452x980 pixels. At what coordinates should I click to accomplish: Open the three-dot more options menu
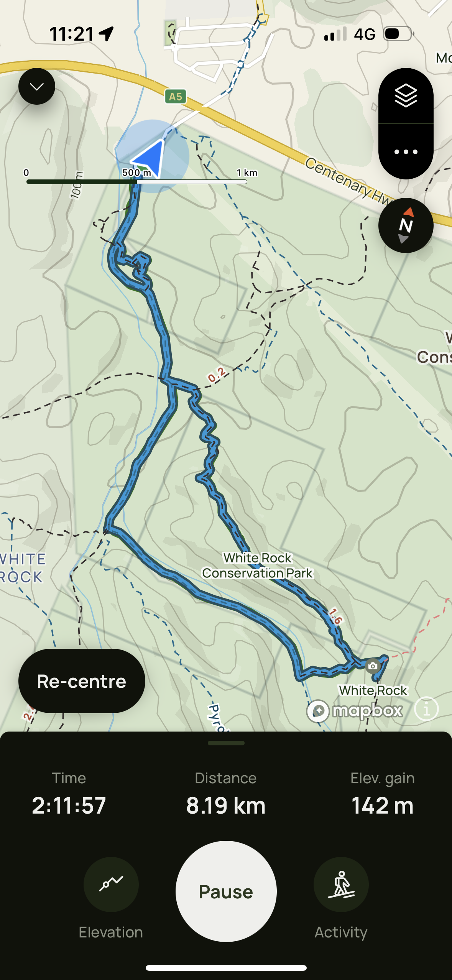[x=406, y=152]
